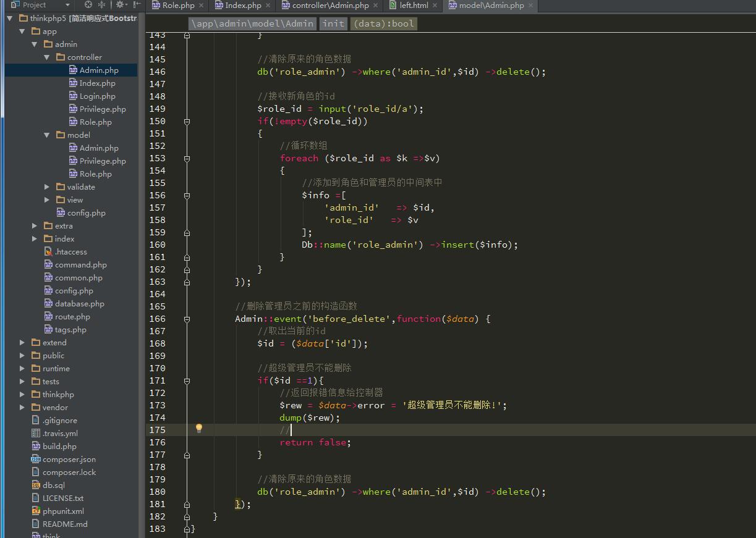Hide the Project tool window

[136, 5]
